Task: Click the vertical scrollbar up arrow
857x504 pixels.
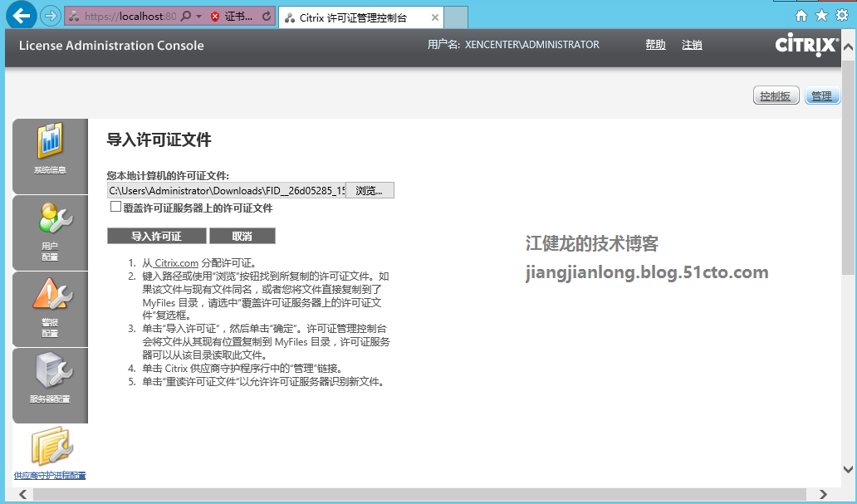Action: [x=848, y=47]
